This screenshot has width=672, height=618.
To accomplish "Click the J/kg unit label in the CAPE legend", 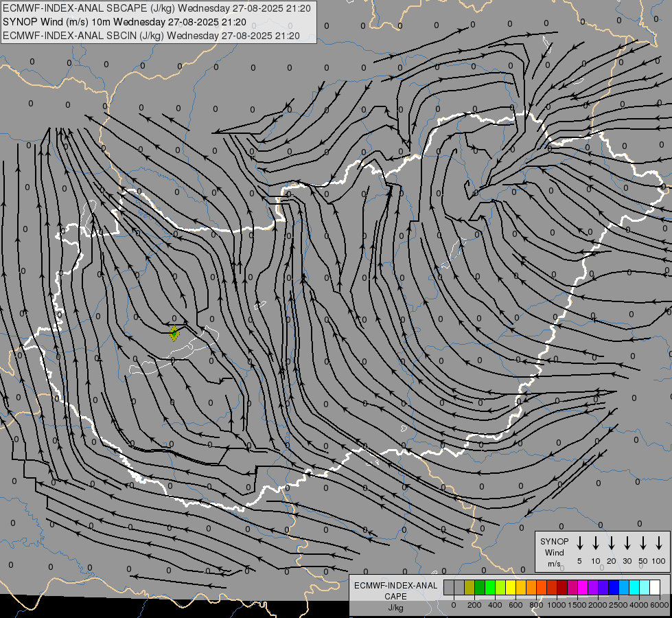I will 395,608.
